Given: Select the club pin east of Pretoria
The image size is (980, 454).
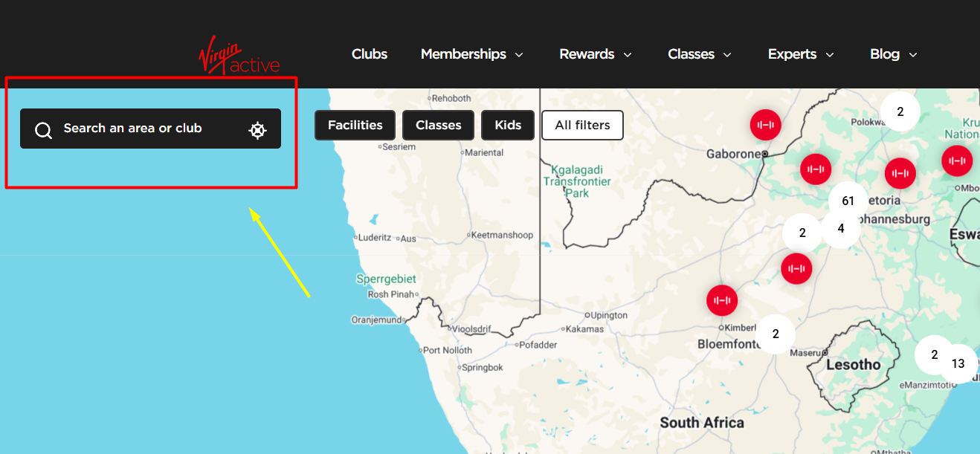Looking at the screenshot, I should (900, 173).
